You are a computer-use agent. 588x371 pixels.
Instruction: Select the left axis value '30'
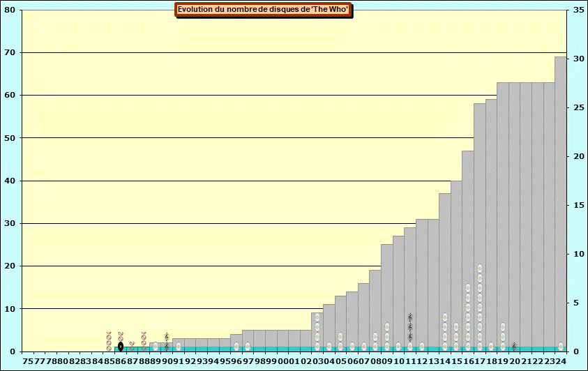(x=10, y=223)
